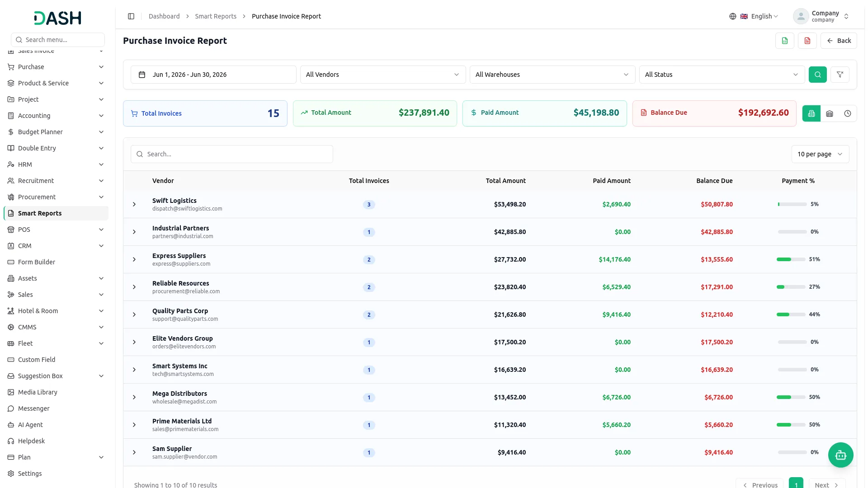
Task: Select page 1 in pagination
Action: pyautogui.click(x=796, y=483)
